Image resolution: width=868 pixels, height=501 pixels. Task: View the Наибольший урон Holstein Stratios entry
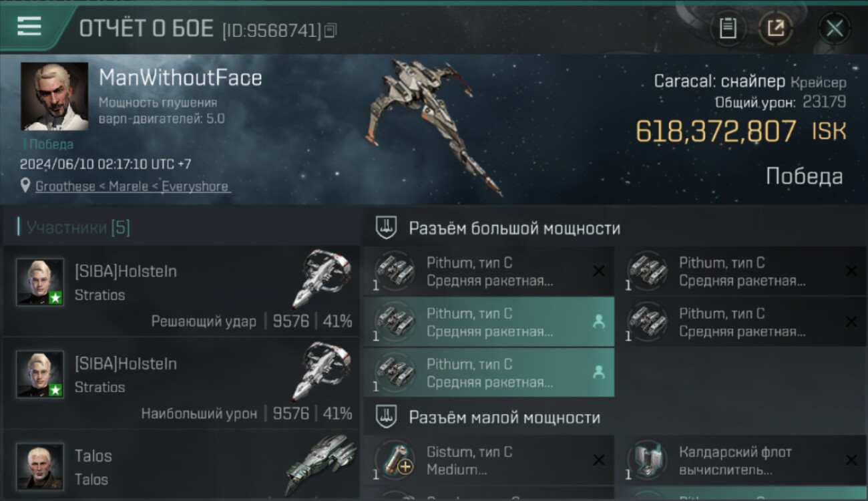coord(181,383)
